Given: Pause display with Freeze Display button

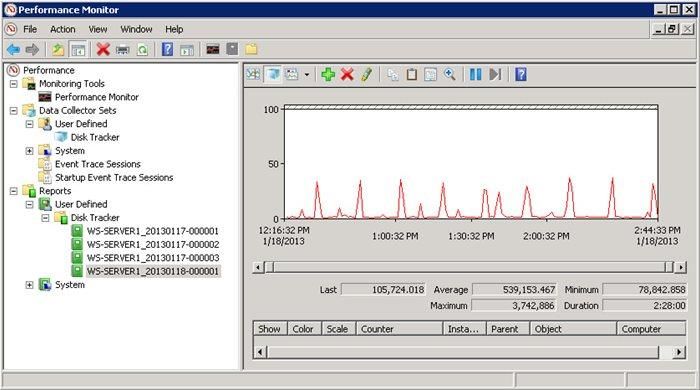Looking at the screenshot, I should click(475, 74).
